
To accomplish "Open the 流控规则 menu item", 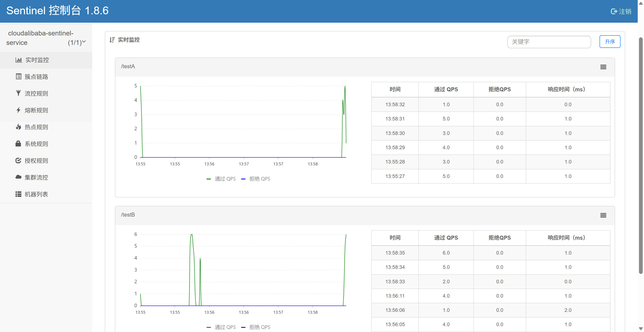I will coord(36,93).
